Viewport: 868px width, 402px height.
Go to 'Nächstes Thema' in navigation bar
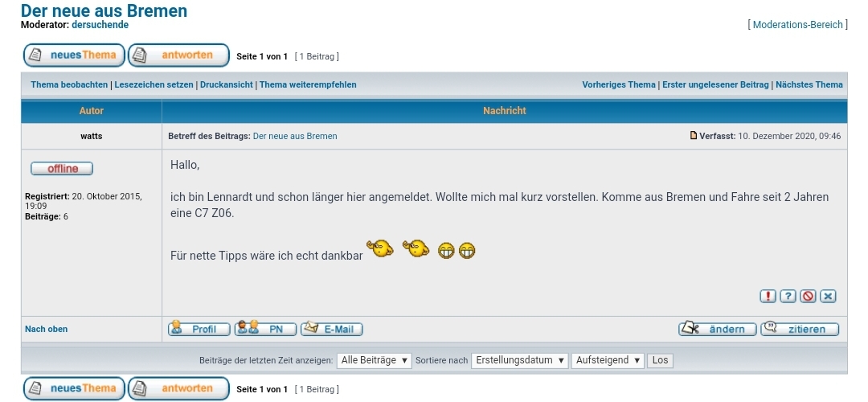[809, 84]
